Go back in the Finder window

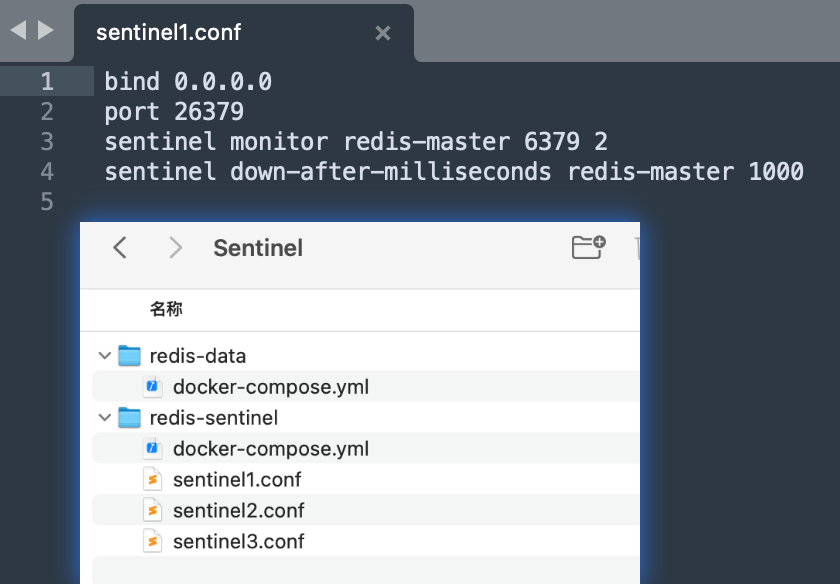[x=120, y=248]
